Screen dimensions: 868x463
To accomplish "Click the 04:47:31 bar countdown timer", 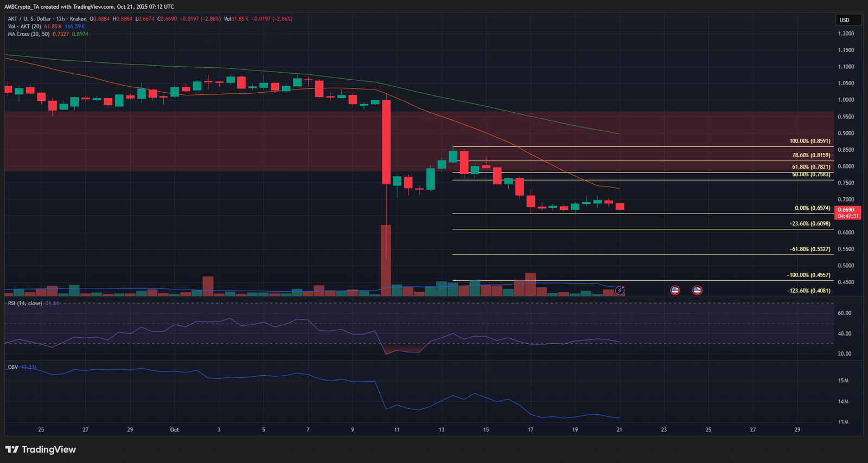I will [x=848, y=216].
